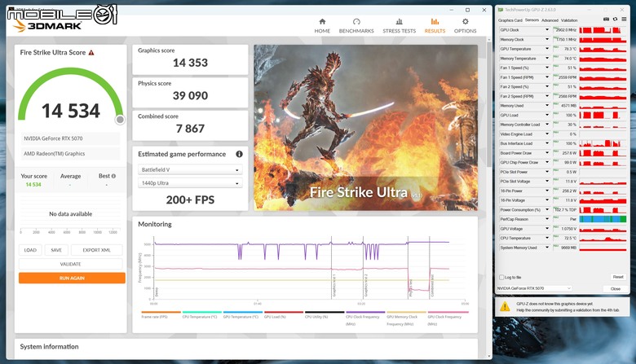Screen dimensions: 636x364
Task: Click the PerfCap Reason colored graph
Action: pos(603,219)
